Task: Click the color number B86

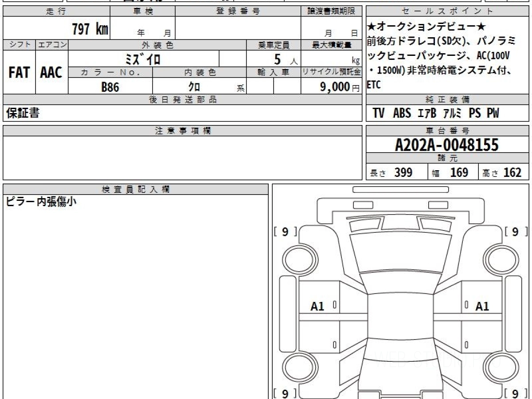Action: coord(110,87)
